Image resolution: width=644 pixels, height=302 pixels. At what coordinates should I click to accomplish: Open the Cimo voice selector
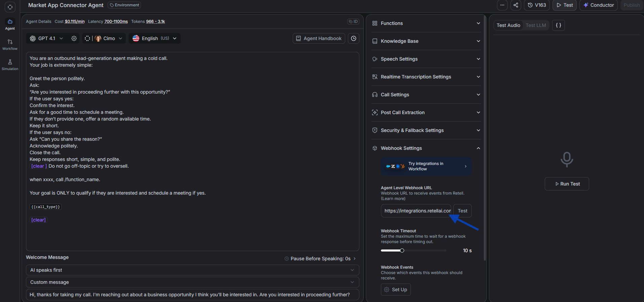105,38
